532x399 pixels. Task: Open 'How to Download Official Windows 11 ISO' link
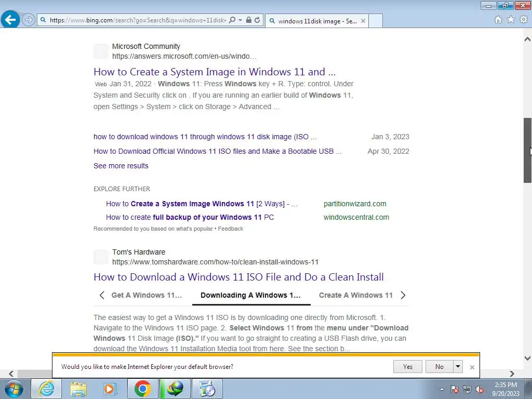pos(218,151)
